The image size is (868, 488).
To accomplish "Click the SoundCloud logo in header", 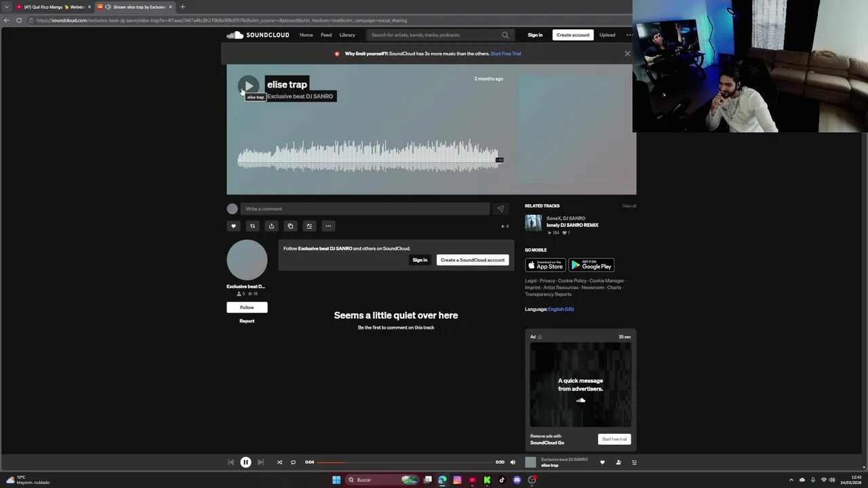I will [x=258, y=35].
